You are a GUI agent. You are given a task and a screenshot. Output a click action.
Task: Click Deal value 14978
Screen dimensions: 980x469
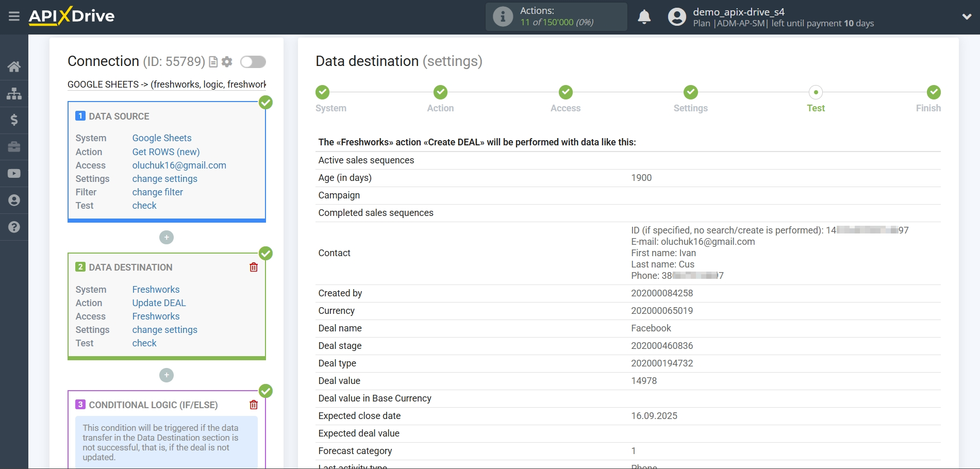pos(644,381)
